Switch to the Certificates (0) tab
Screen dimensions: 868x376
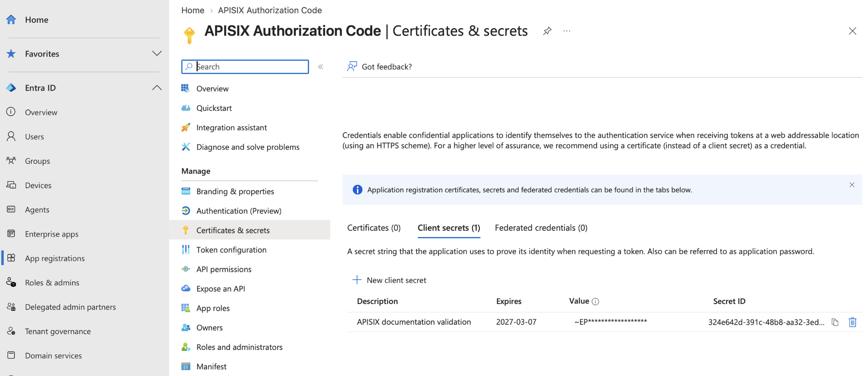click(374, 228)
